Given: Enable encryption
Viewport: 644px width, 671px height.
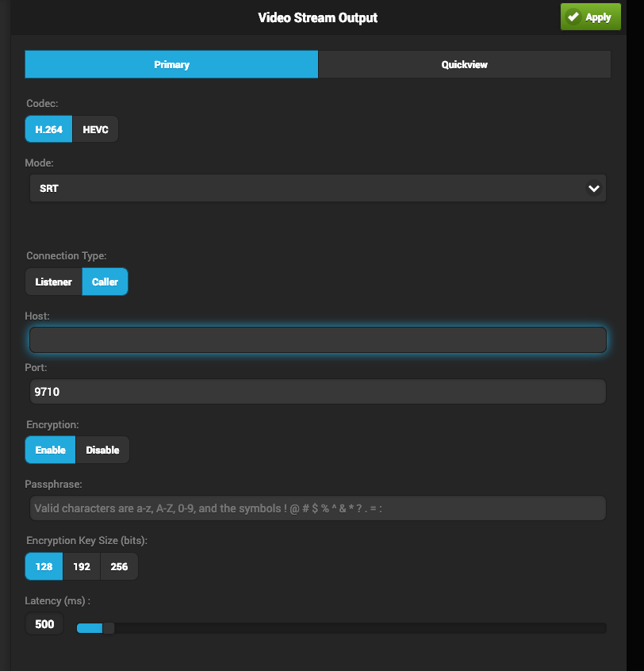Looking at the screenshot, I should (x=51, y=450).
